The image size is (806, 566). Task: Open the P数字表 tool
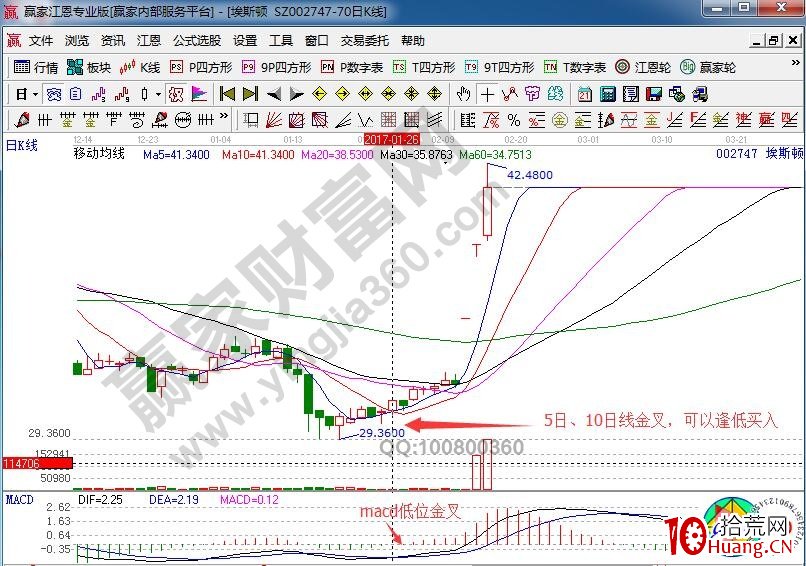click(x=352, y=67)
